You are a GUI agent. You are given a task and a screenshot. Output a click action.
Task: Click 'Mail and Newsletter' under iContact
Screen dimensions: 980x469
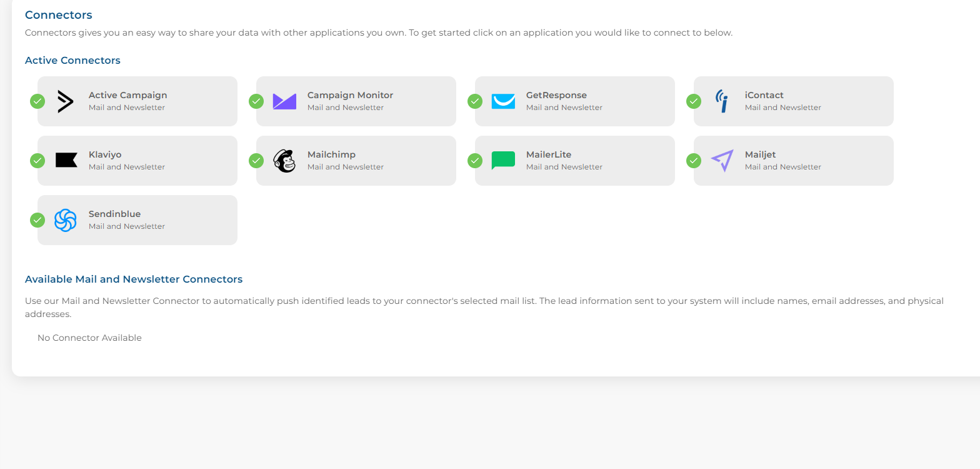coord(783,108)
